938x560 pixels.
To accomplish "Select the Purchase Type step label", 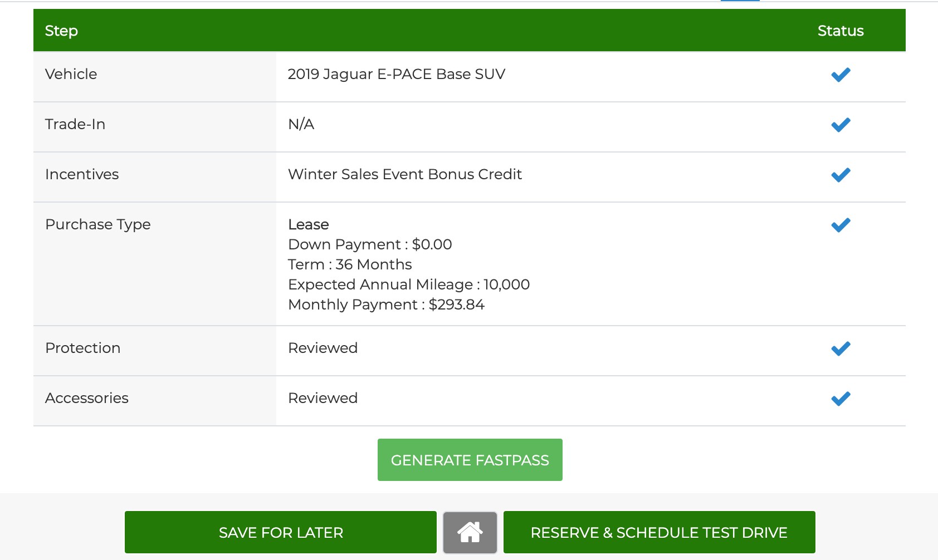I will click(98, 224).
